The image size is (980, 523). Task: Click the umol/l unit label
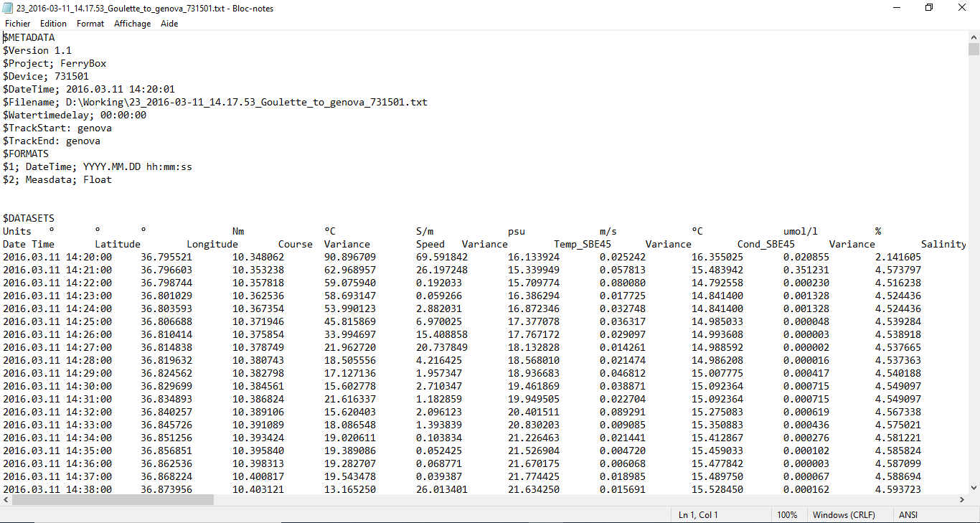pos(801,231)
